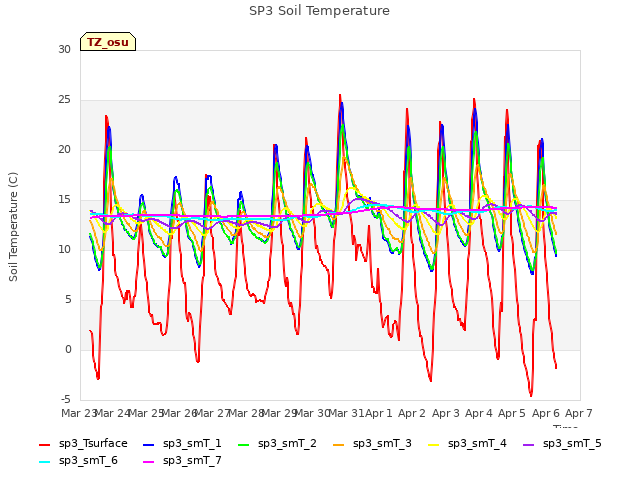This screenshot has width=640, height=480.
Task: Click the Mar 31 temperature peak near 25
Action: click(340, 96)
